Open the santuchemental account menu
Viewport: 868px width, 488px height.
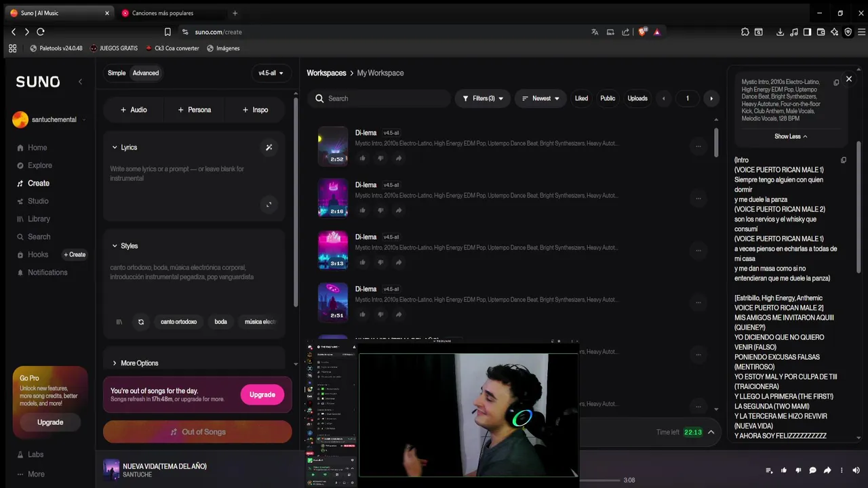pos(50,120)
